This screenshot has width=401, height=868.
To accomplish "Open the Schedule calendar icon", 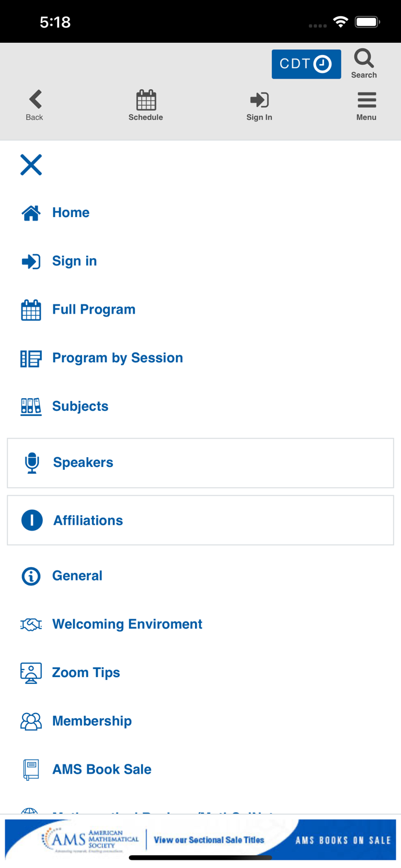I will (146, 101).
